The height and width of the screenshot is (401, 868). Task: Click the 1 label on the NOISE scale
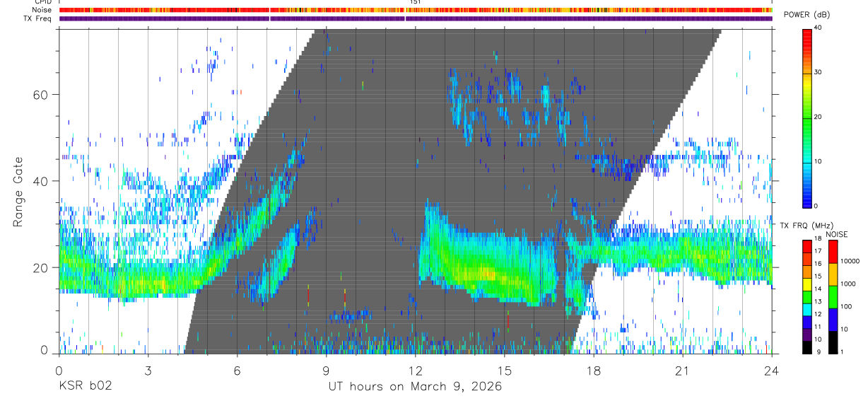(841, 352)
